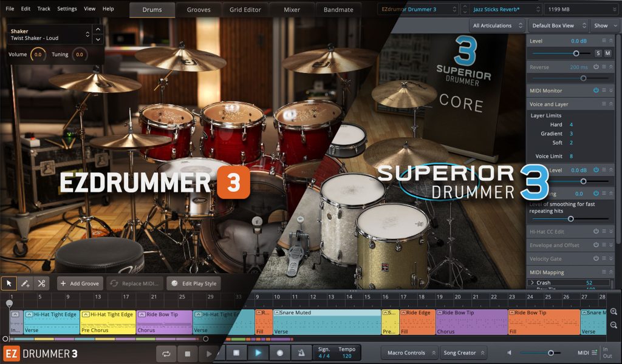622x364 pixels.
Task: Zoom in on the song track
Action: click(613, 312)
